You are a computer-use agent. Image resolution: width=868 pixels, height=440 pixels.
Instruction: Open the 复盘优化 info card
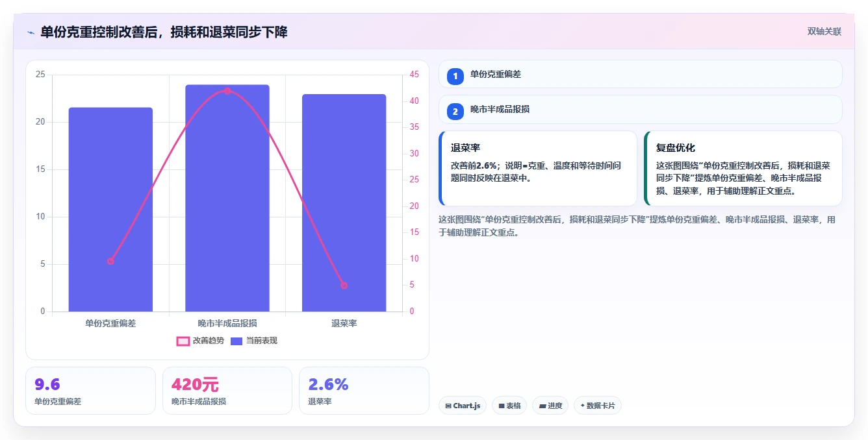[x=743, y=169]
